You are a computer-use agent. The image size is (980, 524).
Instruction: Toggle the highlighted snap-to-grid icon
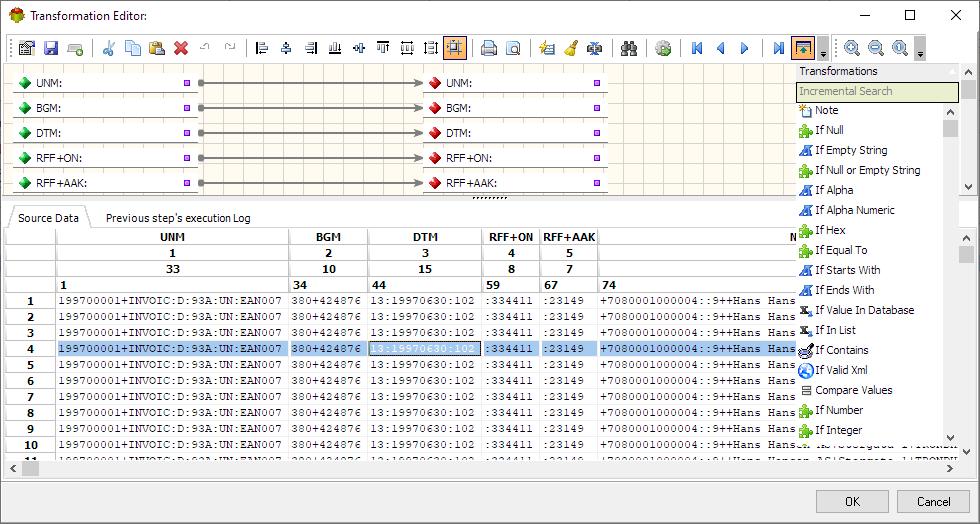455,48
